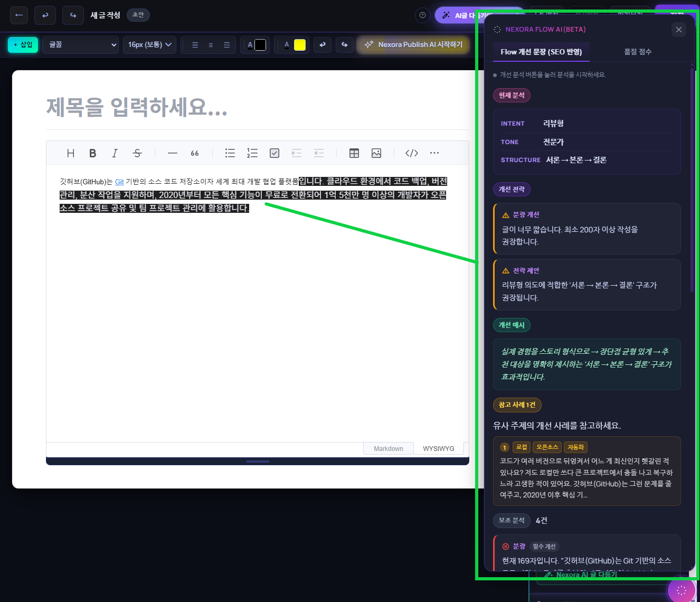Open the more options ellipsis menu
The height and width of the screenshot is (602, 700).
click(x=434, y=153)
